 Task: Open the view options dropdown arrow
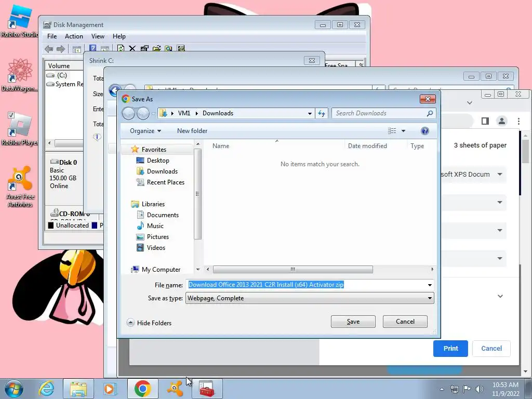(403, 131)
